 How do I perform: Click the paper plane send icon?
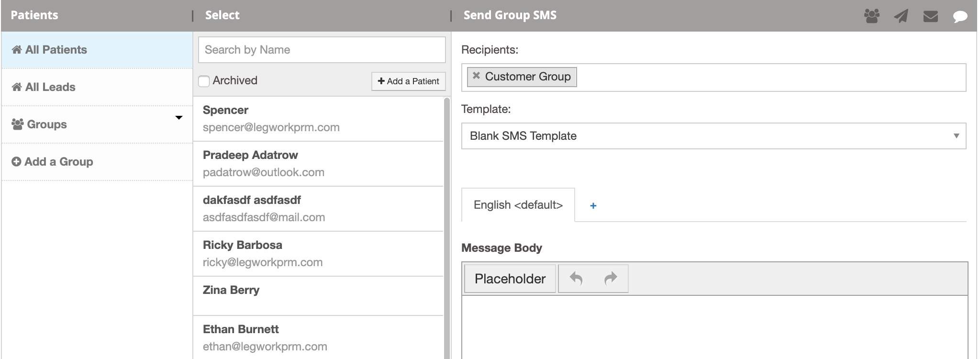(x=901, y=16)
